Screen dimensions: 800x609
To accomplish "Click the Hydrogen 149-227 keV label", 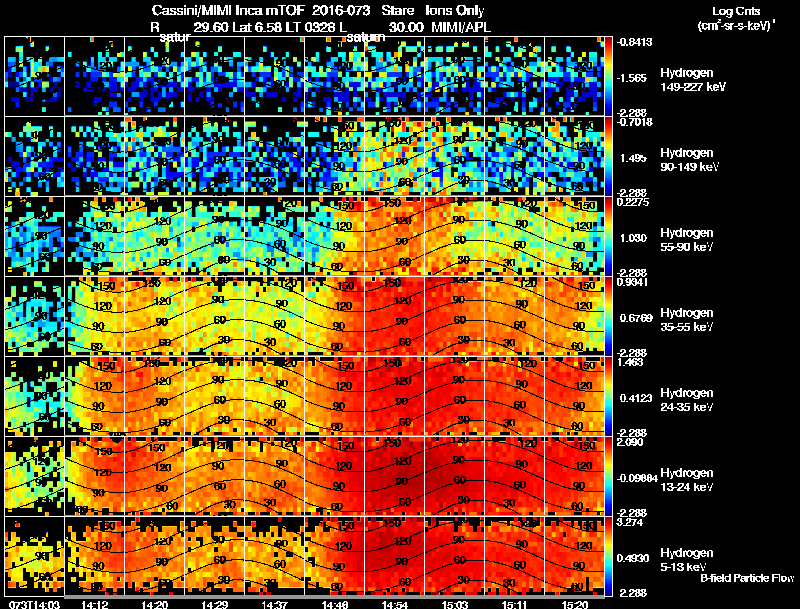I will [693, 80].
